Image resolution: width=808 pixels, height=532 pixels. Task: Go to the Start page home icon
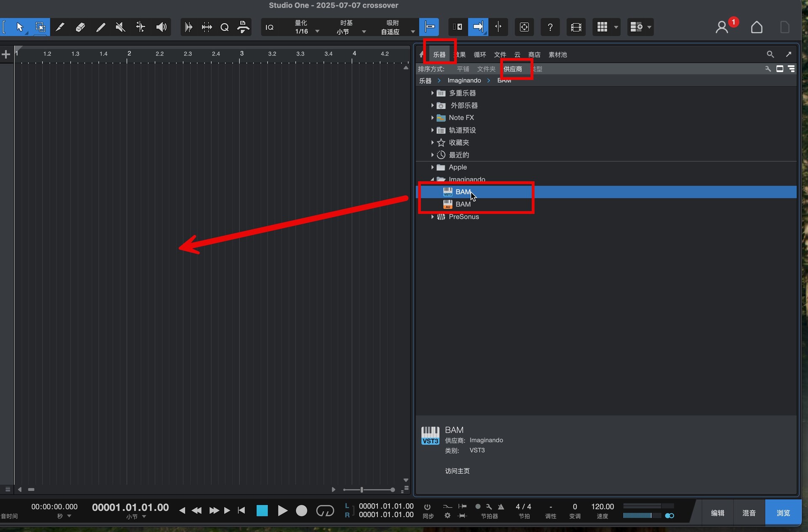click(757, 27)
